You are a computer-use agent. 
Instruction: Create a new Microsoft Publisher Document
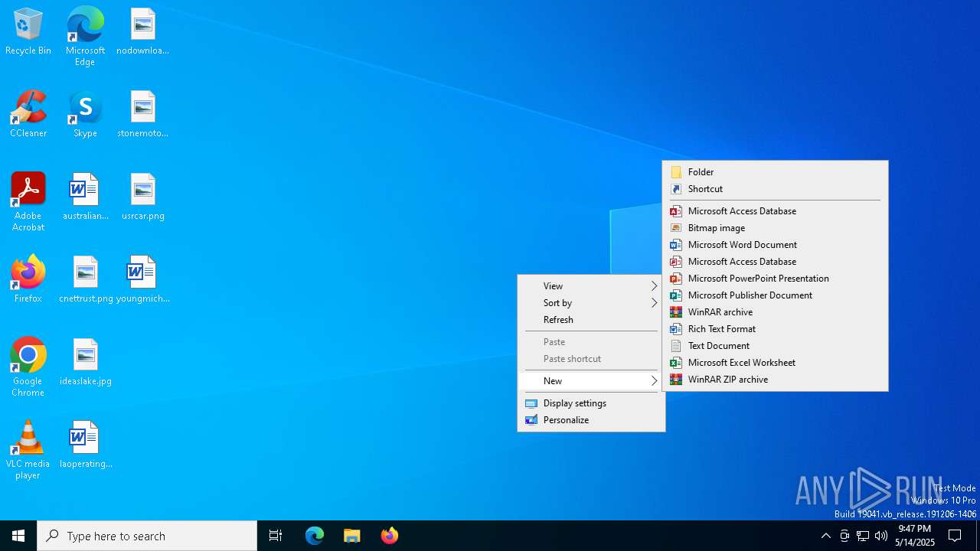click(x=775, y=295)
